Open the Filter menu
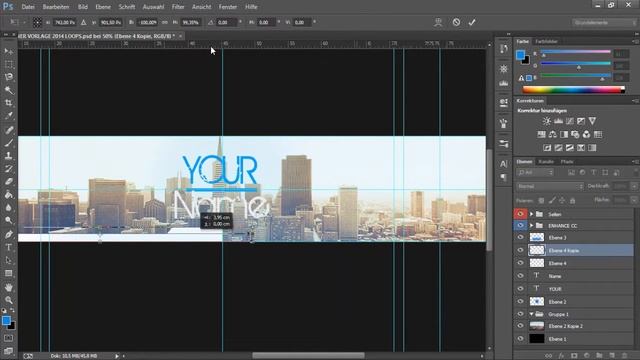This screenshot has width=640, height=360. [178, 7]
